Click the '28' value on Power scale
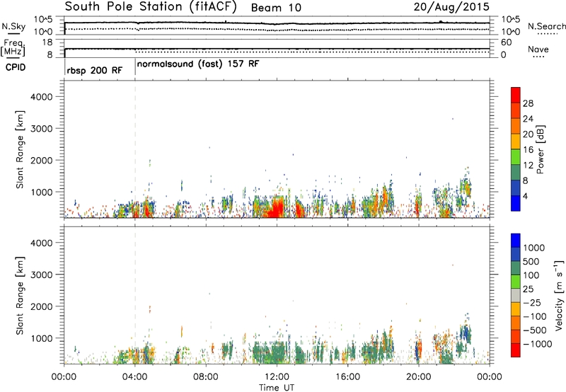 (x=528, y=103)
